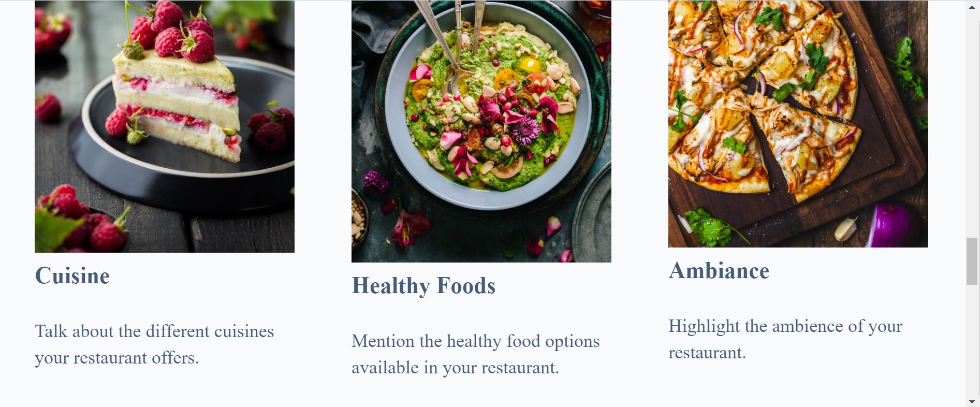The height and width of the screenshot is (407, 980).
Task: Click the purple onion in the pizza photo
Action: pos(894,225)
